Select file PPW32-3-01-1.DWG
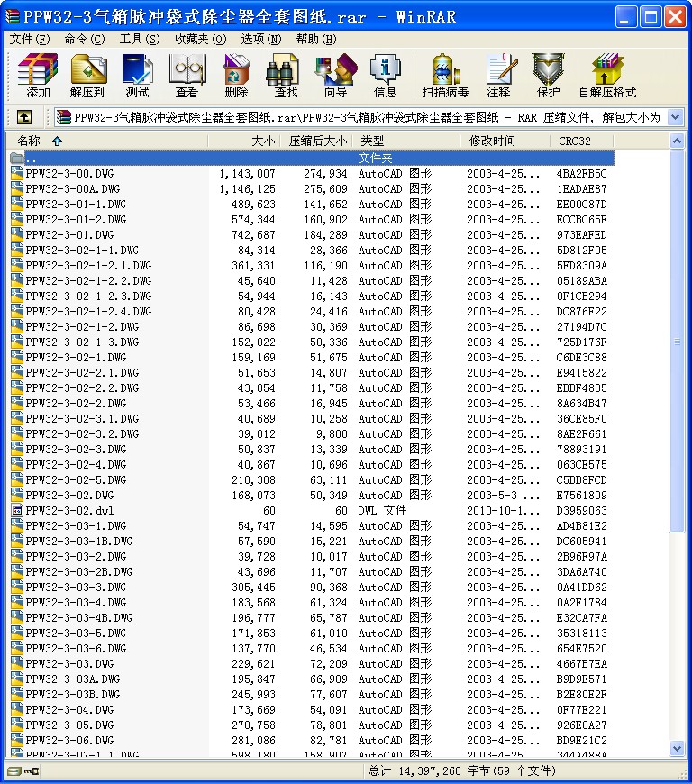The width and height of the screenshot is (692, 784). click(76, 204)
